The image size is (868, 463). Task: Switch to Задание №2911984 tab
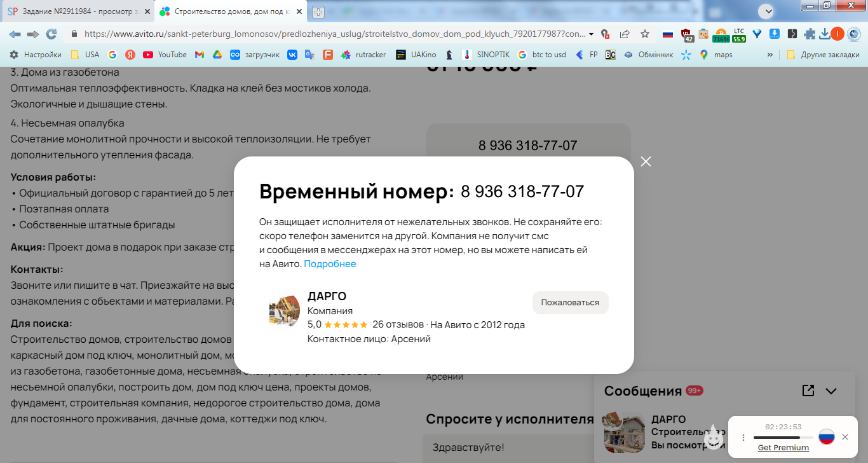(79, 11)
